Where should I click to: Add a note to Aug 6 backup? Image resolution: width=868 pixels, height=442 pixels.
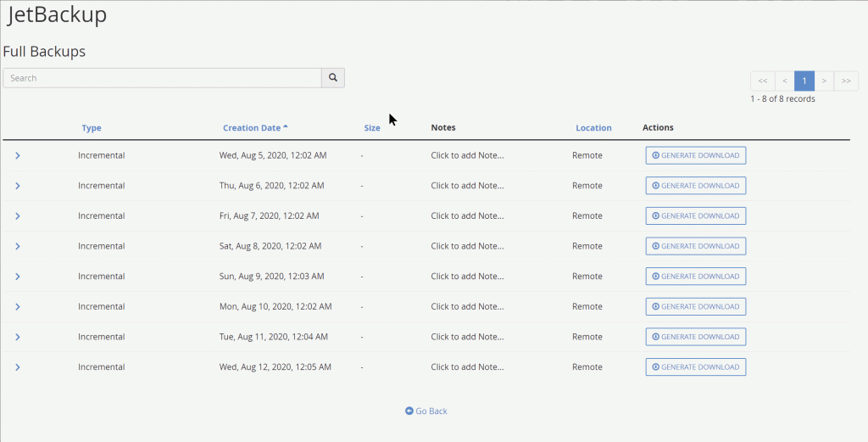coord(467,186)
